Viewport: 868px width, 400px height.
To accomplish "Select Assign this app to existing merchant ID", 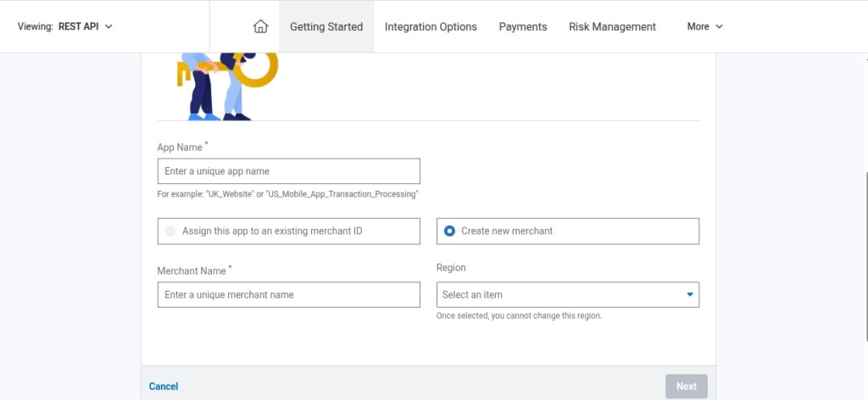I will pos(288,231).
